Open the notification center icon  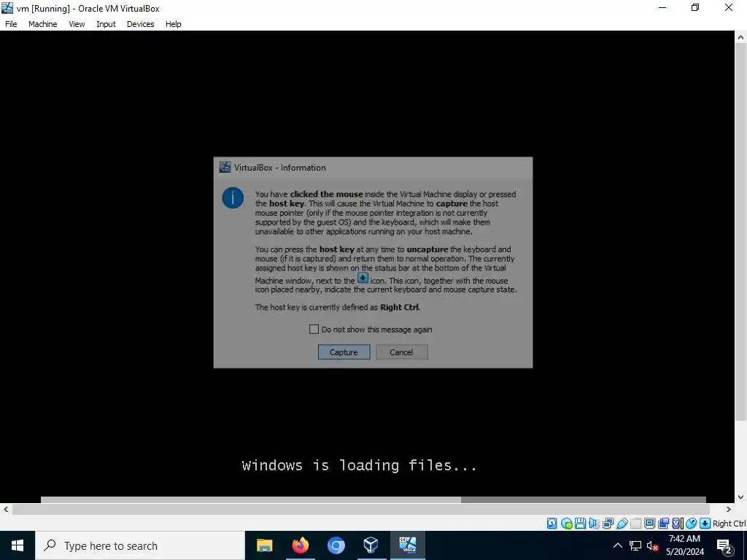[x=724, y=546]
